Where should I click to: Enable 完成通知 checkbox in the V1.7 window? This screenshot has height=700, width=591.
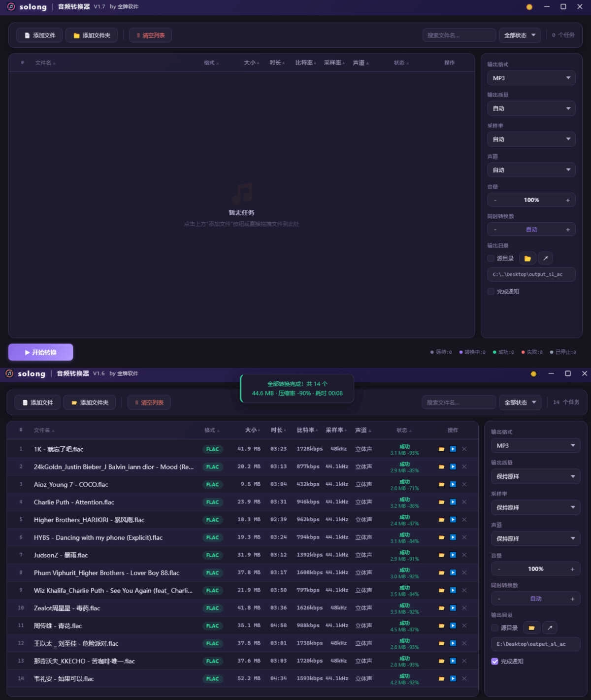coord(491,292)
